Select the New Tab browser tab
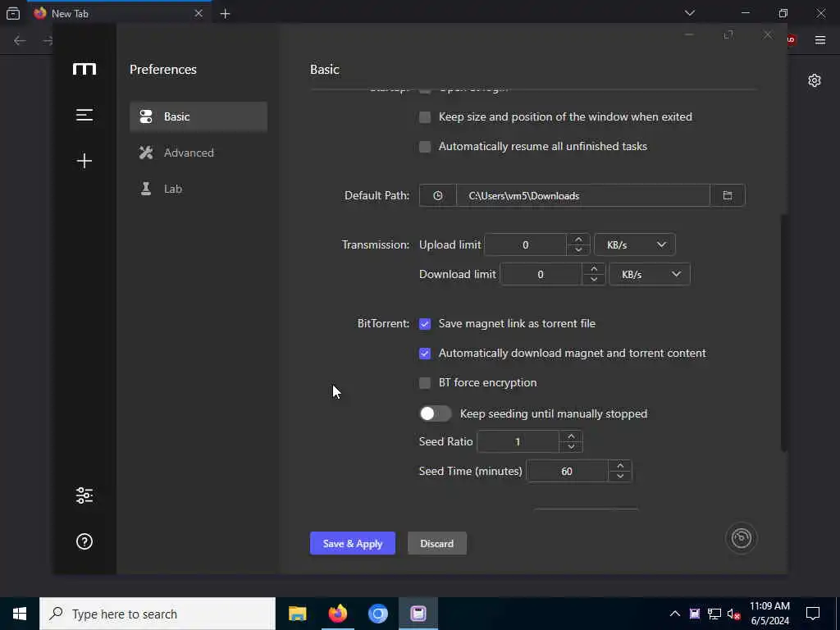The width and height of the screenshot is (840, 630). pos(118,13)
